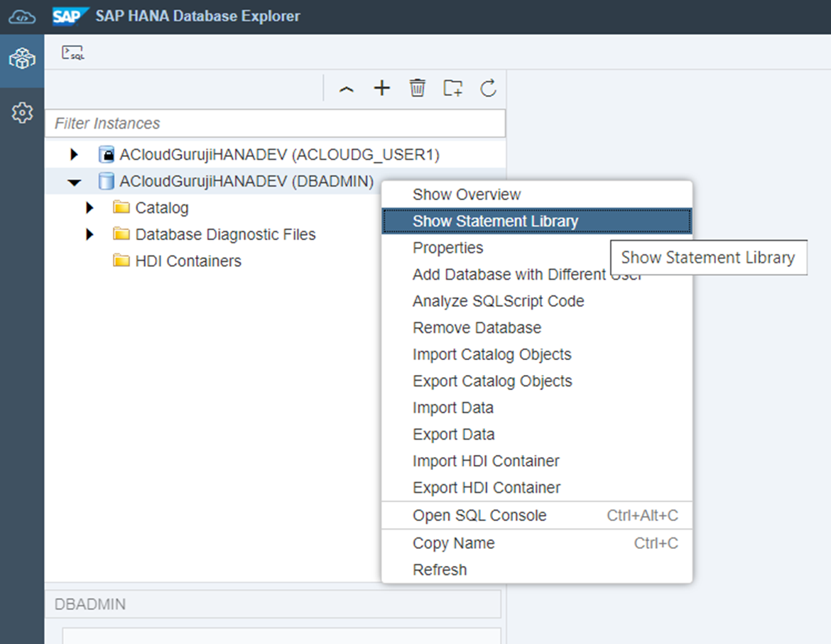
Task: Select Open SQL Console menu entry
Action: [x=479, y=515]
